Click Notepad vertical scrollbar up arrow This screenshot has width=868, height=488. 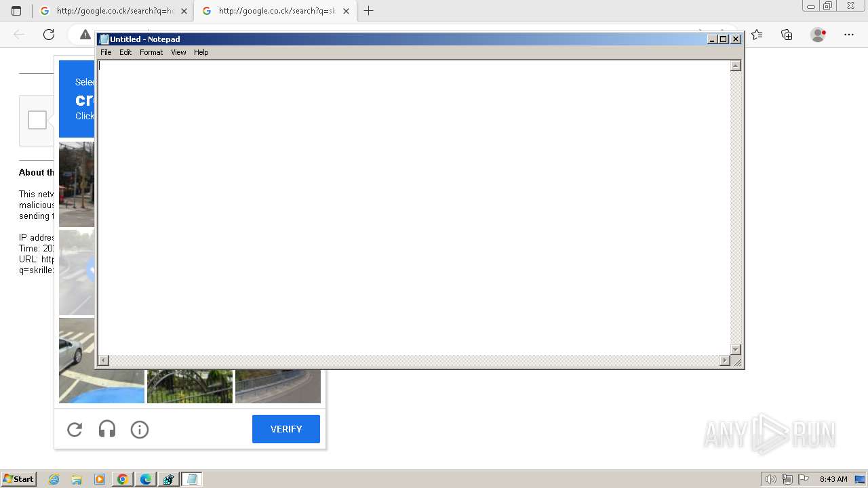[x=736, y=66]
